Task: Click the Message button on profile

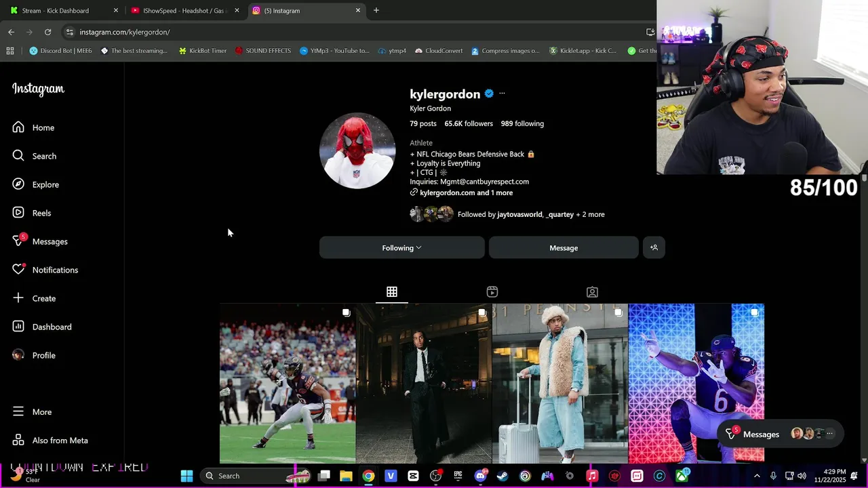Action: click(x=564, y=247)
